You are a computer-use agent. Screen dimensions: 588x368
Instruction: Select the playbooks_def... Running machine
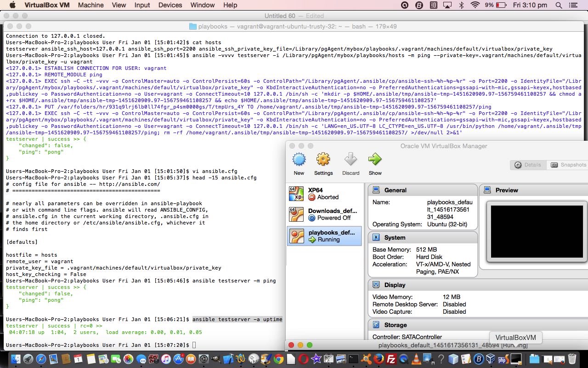click(324, 236)
